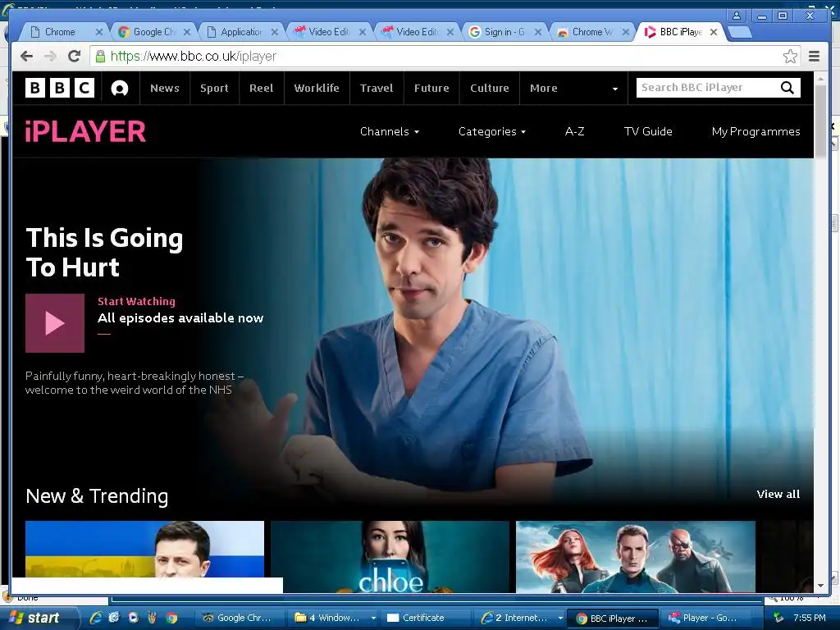Open the A-Z programme list
Image resolution: width=840 pixels, height=630 pixels.
pyautogui.click(x=574, y=132)
